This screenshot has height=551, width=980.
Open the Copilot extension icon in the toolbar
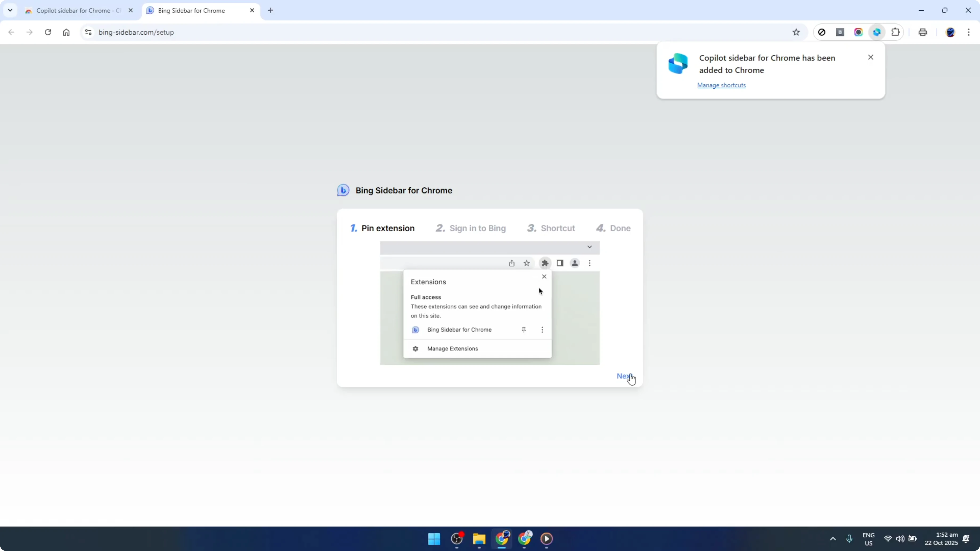click(x=876, y=32)
